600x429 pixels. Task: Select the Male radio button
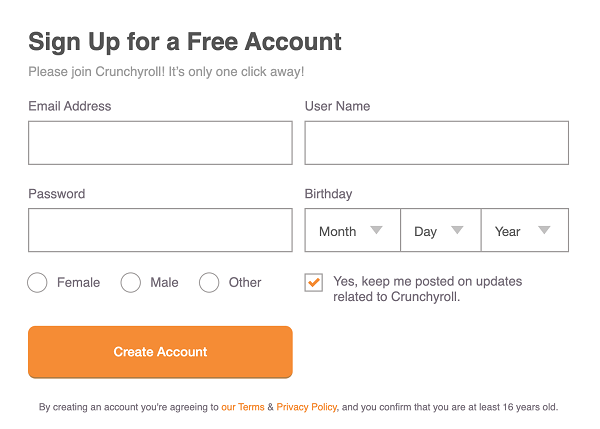coord(130,282)
